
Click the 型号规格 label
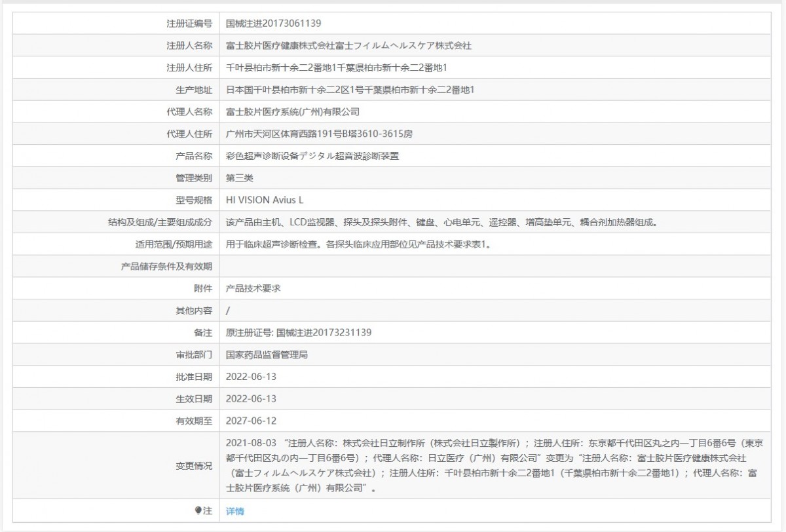pos(194,200)
